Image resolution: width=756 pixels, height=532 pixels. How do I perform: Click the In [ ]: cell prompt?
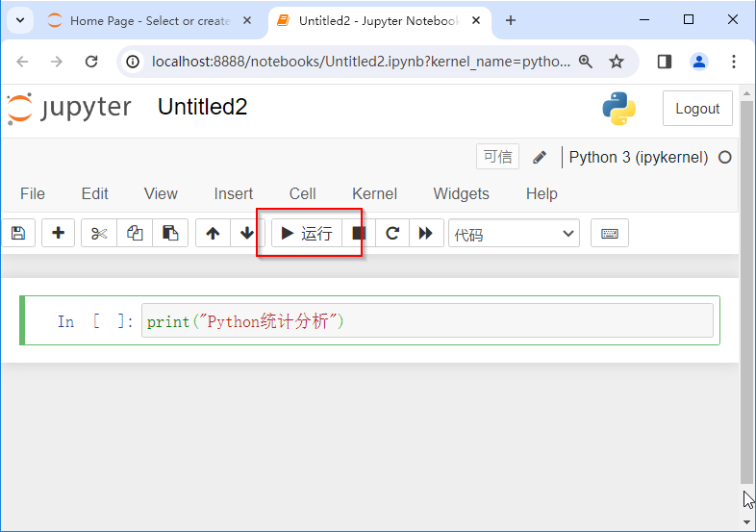(x=95, y=321)
